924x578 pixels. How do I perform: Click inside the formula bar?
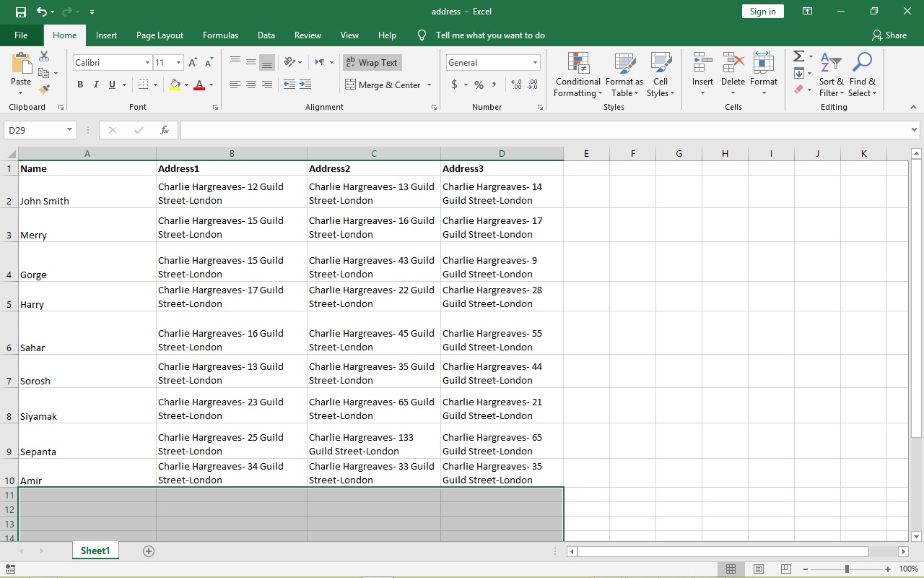click(x=505, y=130)
